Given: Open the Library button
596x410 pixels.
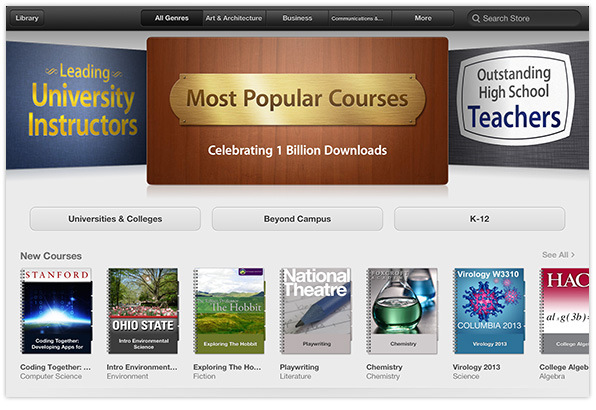Looking at the screenshot, I should click(x=27, y=18).
